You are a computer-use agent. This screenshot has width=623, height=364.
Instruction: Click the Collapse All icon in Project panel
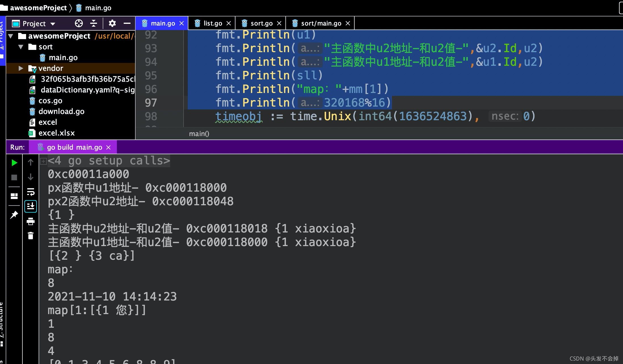[93, 23]
